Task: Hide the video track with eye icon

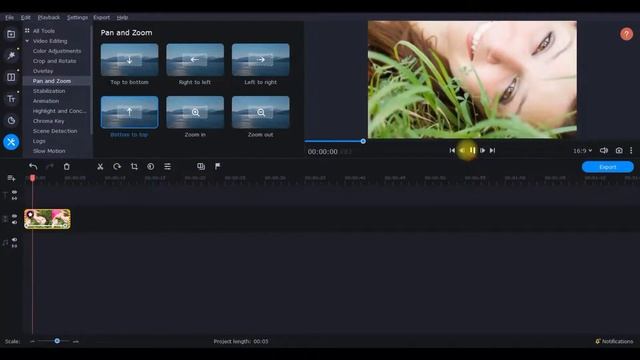Action: 14,216
